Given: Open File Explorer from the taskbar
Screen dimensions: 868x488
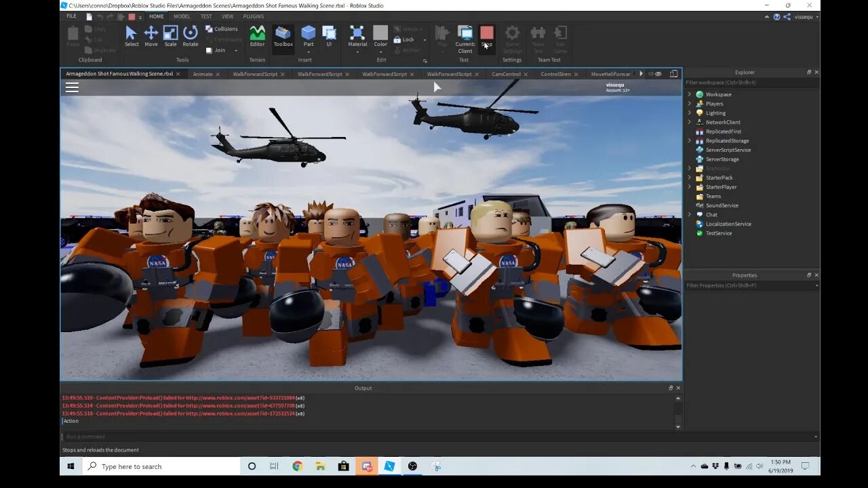Looking at the screenshot, I should click(320, 466).
